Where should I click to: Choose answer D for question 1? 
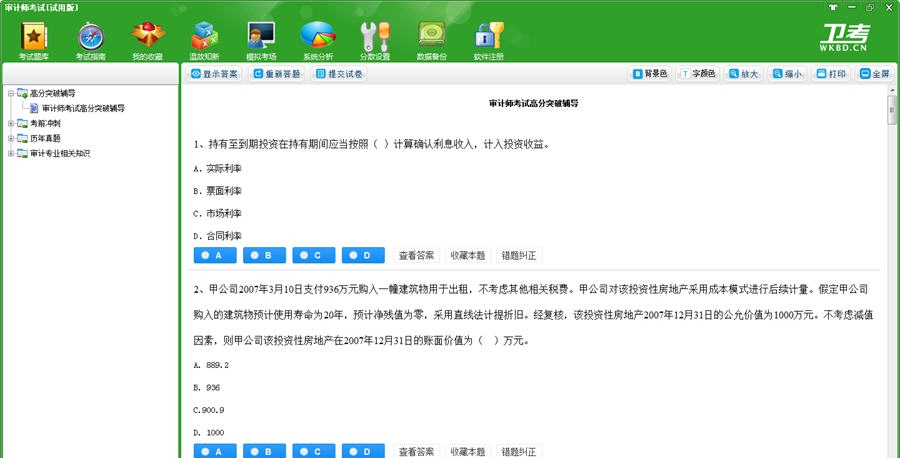coord(363,255)
